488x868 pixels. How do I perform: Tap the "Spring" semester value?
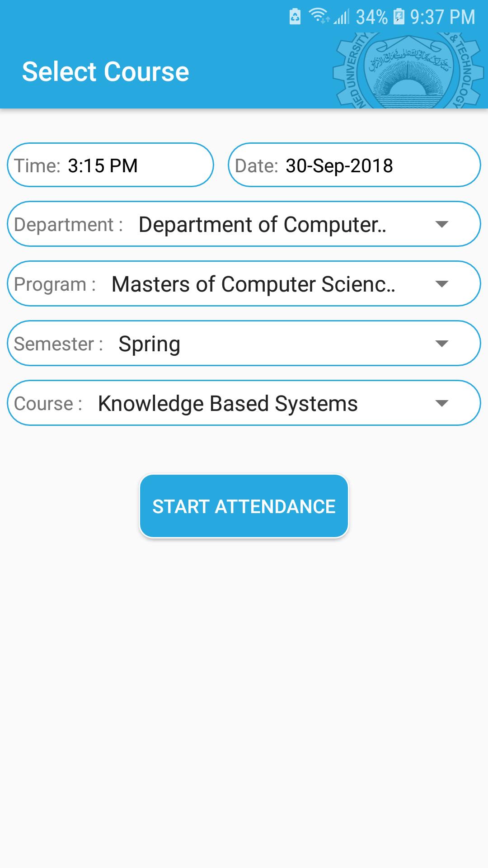point(149,344)
